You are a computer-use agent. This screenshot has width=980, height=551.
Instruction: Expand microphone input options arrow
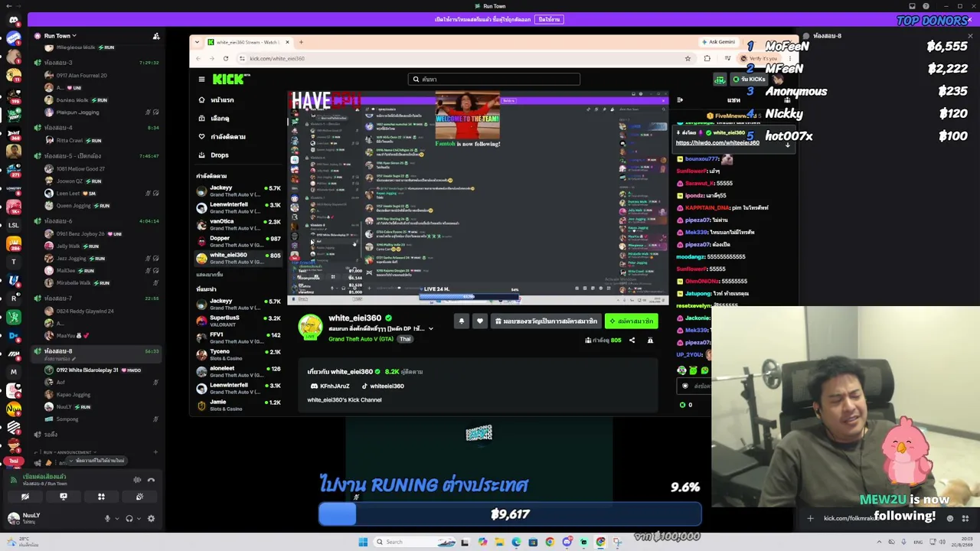click(116, 519)
